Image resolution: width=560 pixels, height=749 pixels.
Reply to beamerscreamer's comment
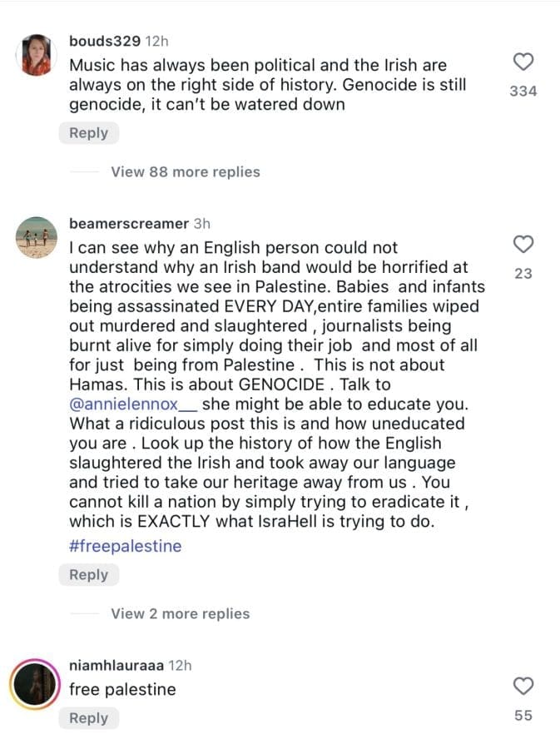(88, 574)
